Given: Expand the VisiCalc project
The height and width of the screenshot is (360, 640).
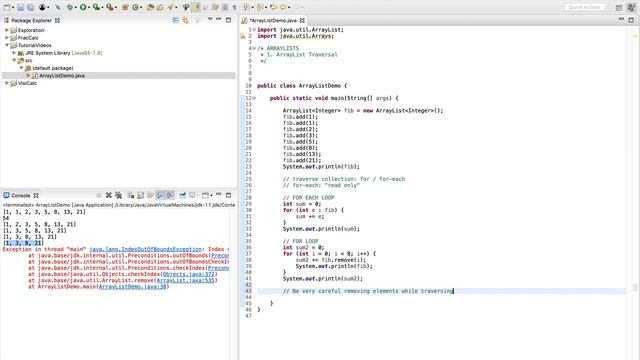Looking at the screenshot, I should pyautogui.click(x=7, y=83).
